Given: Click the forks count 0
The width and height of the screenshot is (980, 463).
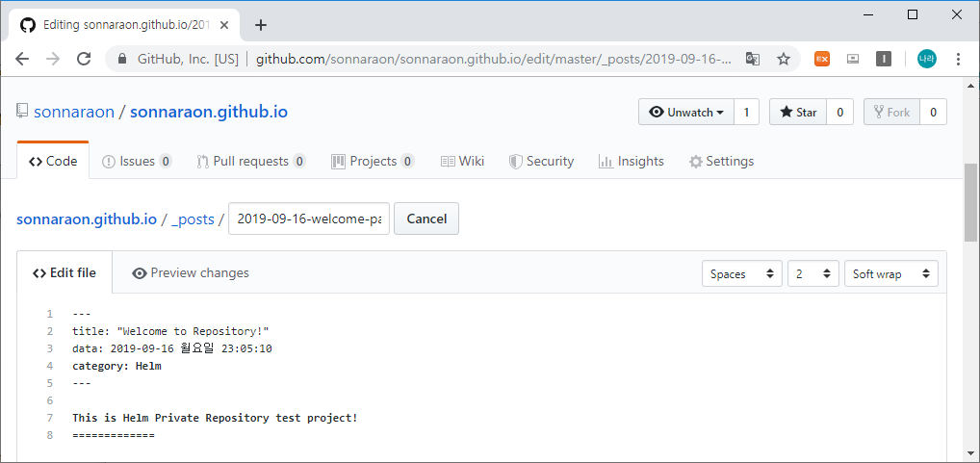Looking at the screenshot, I should pyautogui.click(x=933, y=113).
